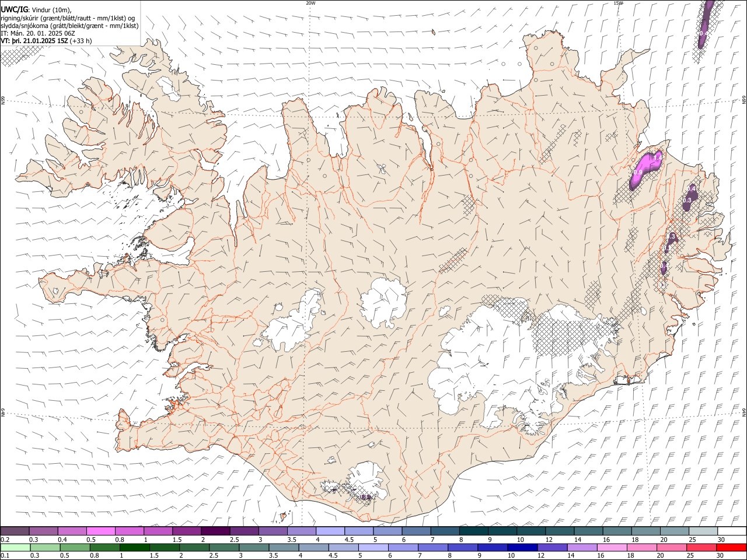The width and height of the screenshot is (747, 560).
Task: Click the white 30 snow legend swatch
Action: [x=732, y=531]
